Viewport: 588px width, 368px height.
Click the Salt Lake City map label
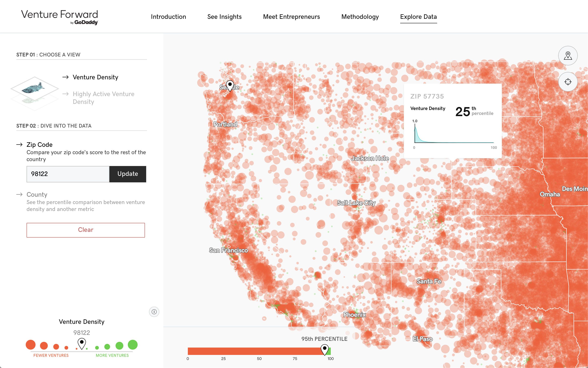click(356, 203)
